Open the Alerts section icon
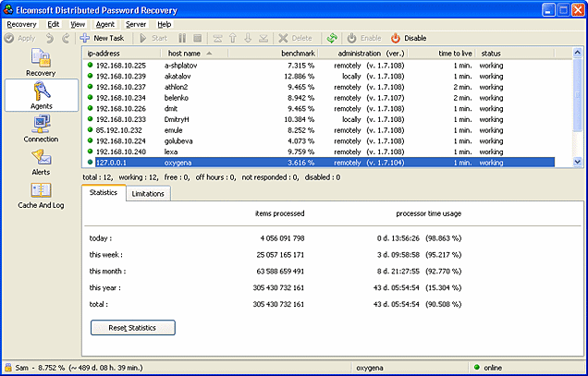Image resolution: width=588 pixels, height=376 pixels. pyautogui.click(x=41, y=162)
